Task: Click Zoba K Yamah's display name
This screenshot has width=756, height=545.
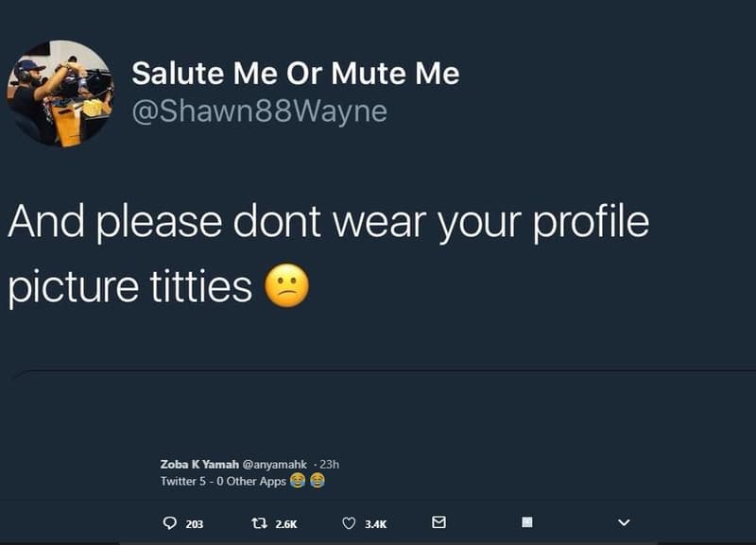Action: coord(198,463)
